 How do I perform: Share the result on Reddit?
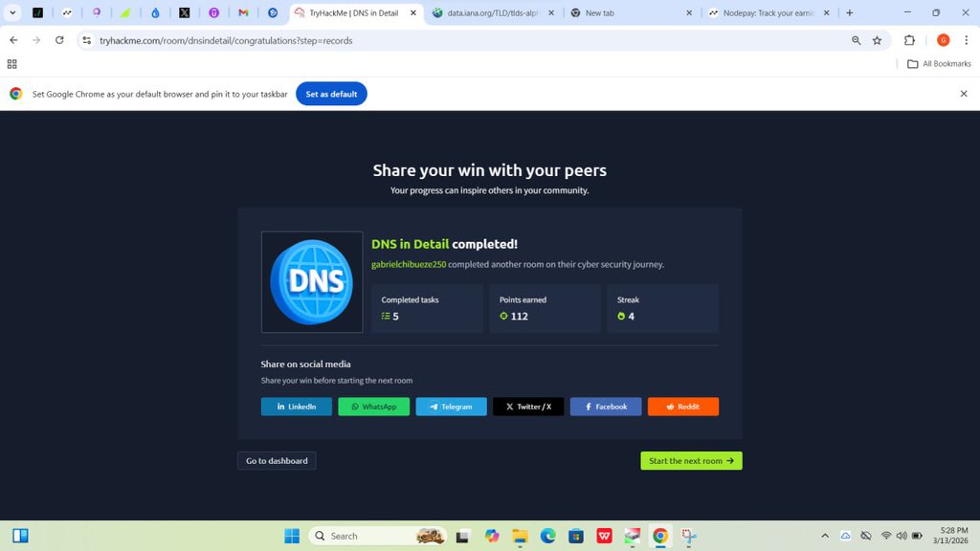683,406
